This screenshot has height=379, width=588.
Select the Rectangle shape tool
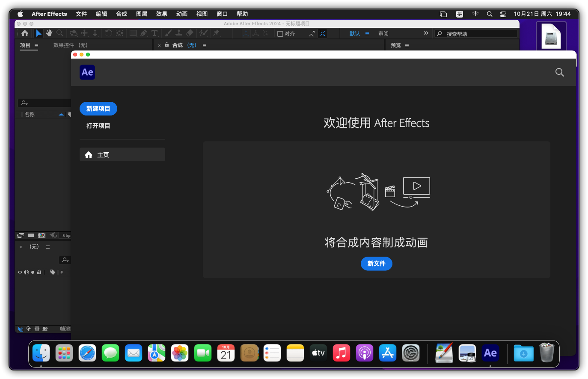click(x=133, y=33)
